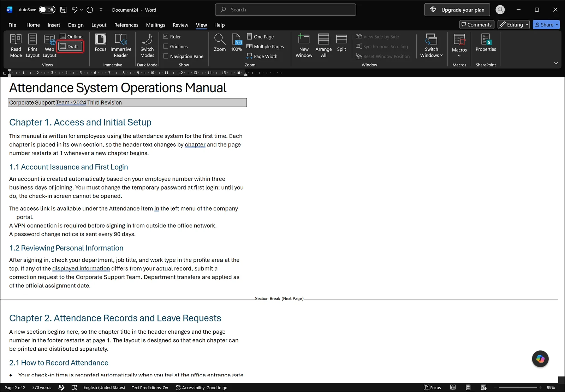Collapse the ribbon with the chevron
The image size is (565, 392).
556,63
